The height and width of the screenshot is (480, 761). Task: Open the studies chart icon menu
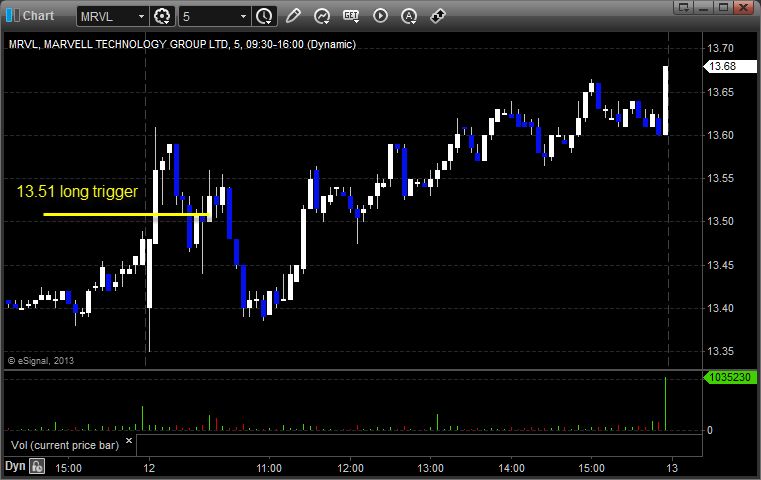[322, 16]
